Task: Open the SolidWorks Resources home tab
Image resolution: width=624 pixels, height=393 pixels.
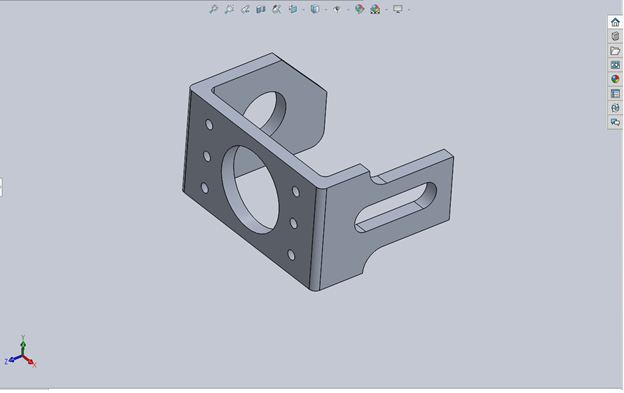Action: pos(615,22)
